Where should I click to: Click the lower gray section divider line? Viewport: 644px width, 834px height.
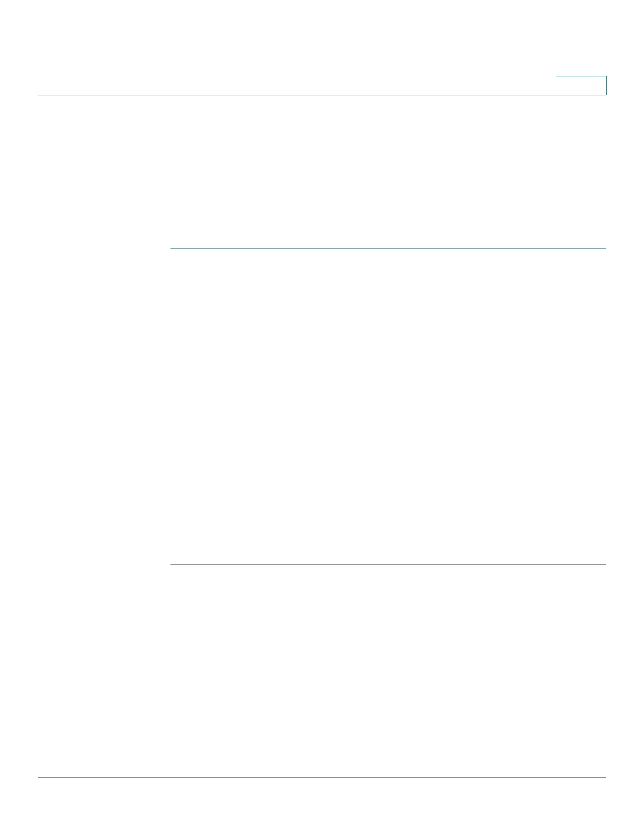tap(388, 565)
